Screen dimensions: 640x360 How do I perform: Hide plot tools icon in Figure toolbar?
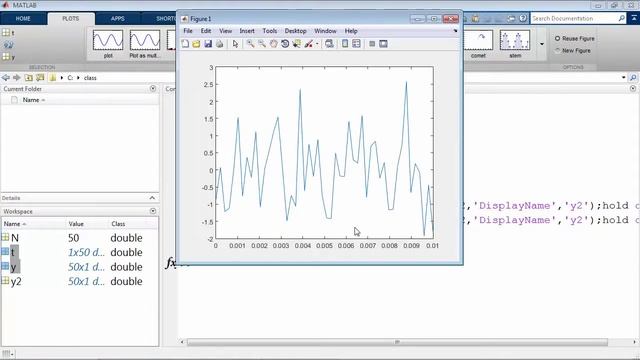point(372,44)
